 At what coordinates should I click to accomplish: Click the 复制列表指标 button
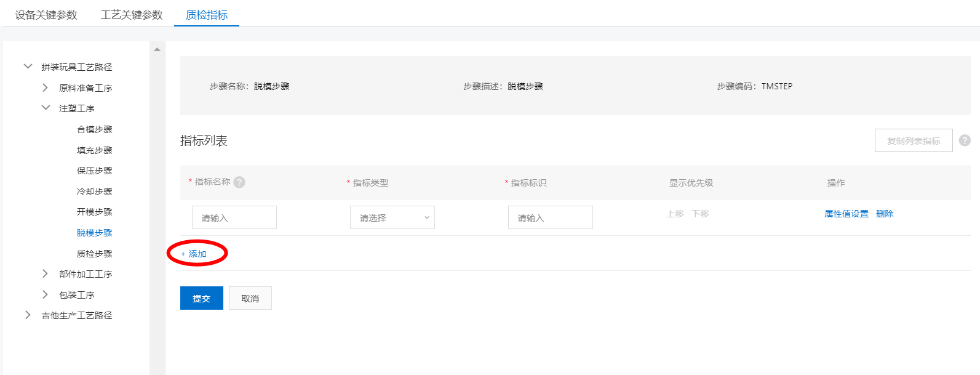pos(914,140)
